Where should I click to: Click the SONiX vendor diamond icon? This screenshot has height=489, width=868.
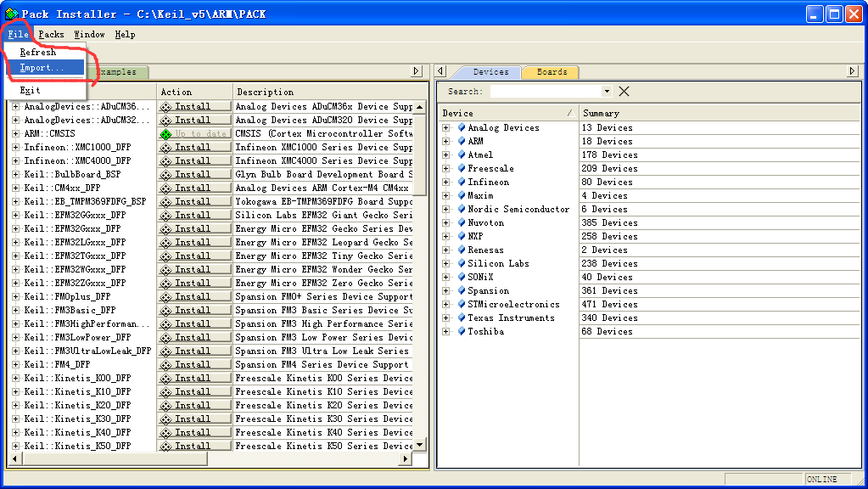click(x=461, y=277)
